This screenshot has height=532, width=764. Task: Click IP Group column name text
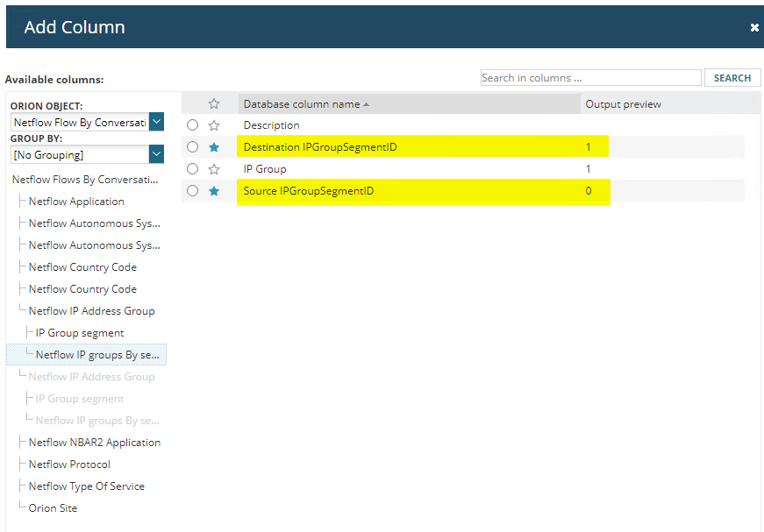pos(265,169)
